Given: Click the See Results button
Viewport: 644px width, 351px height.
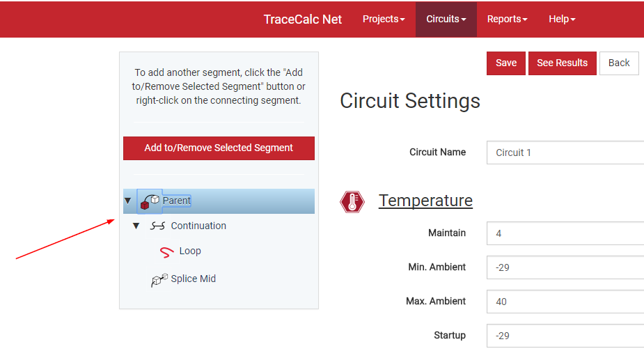Looking at the screenshot, I should pyautogui.click(x=562, y=63).
